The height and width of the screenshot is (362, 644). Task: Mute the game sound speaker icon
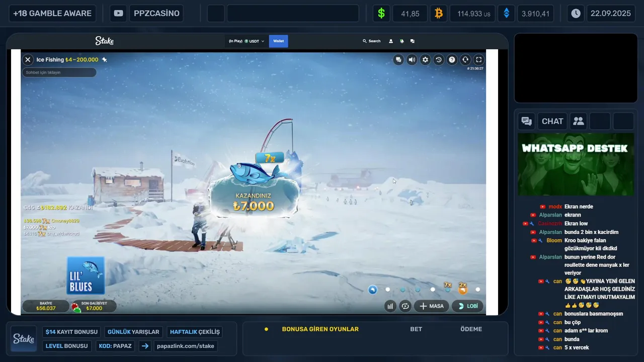[x=412, y=59]
